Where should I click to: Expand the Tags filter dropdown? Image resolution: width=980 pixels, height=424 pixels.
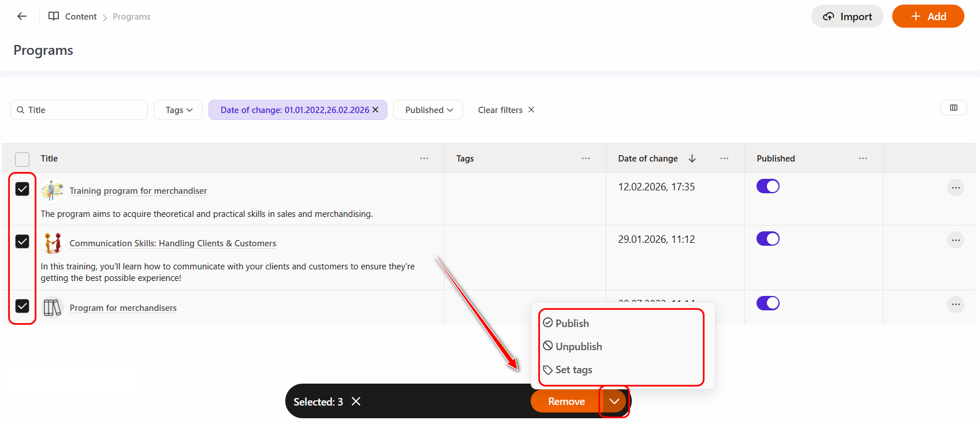point(178,110)
